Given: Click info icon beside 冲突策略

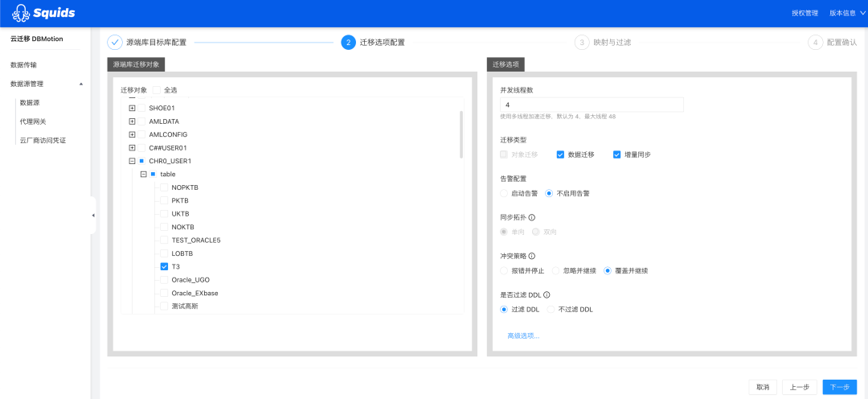Looking at the screenshot, I should pyautogui.click(x=532, y=256).
